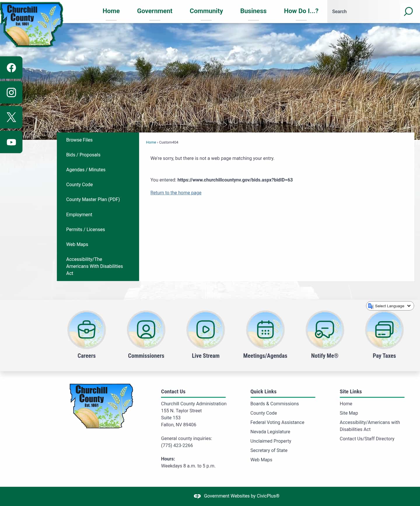Screen dimensions: 420x506
Task: Open the Quick Links footer heading
Action: 263,392
